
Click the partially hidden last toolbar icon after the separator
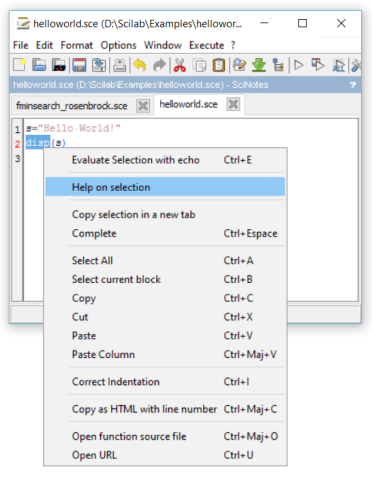356,65
